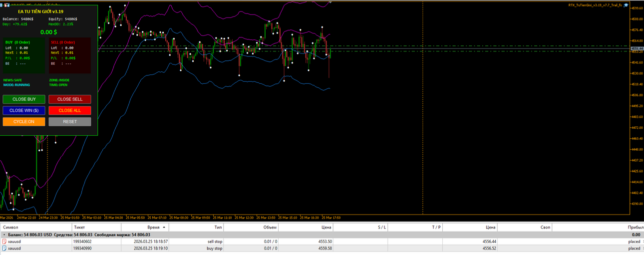Click order price 4559.58
Image resolution: width=644 pixels, height=255 pixels.
click(x=325, y=248)
